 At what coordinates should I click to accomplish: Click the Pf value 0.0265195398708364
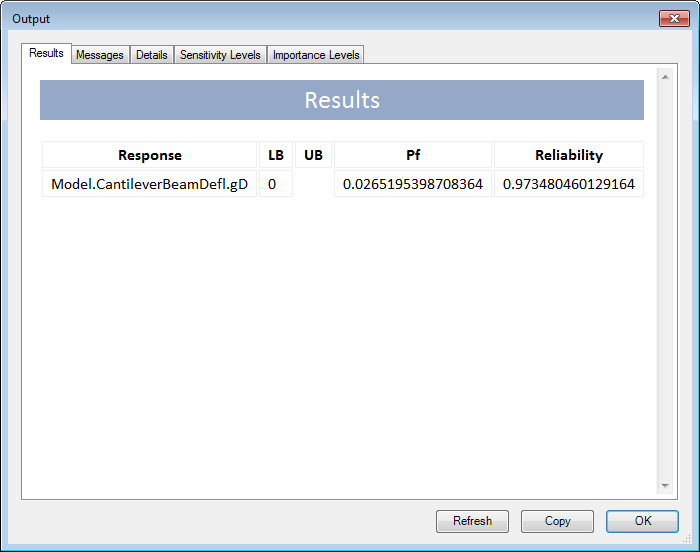(412, 184)
